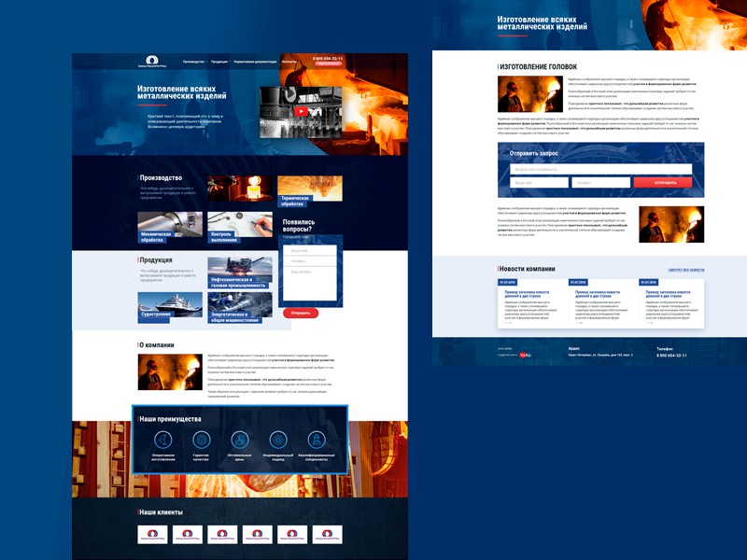Click the top worker photo on Изготовление головок page
This screenshot has width=747, height=560.
coord(530,94)
